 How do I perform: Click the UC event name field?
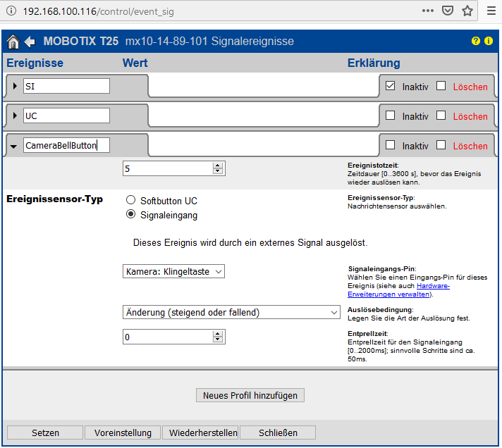(66, 116)
